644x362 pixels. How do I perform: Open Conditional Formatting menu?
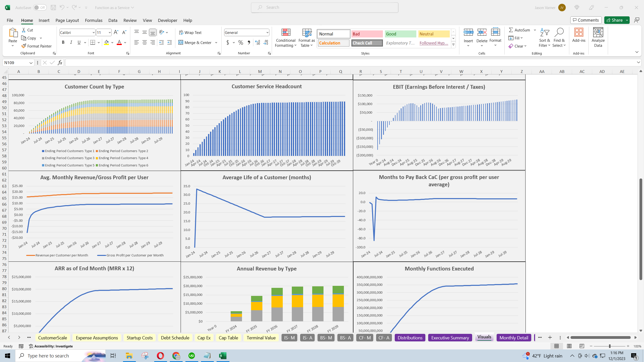[x=286, y=38]
